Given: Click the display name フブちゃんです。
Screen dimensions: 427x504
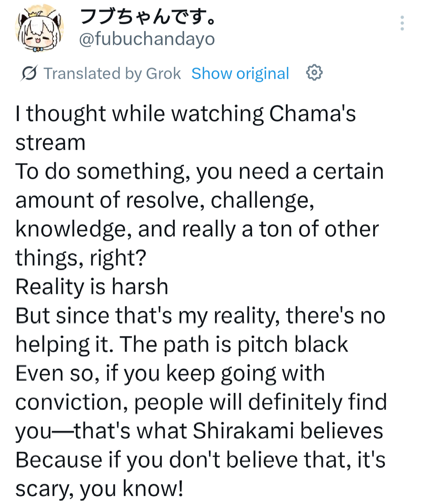Looking at the screenshot, I should [x=148, y=17].
